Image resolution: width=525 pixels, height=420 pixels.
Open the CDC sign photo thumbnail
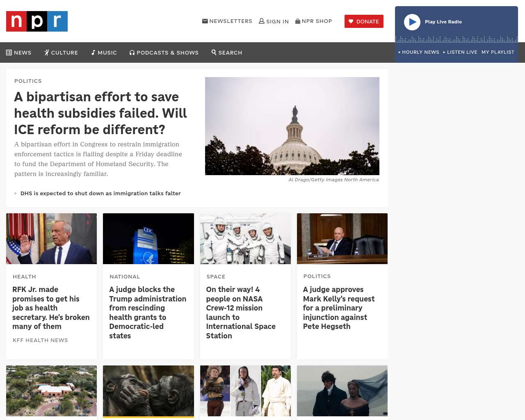(148, 239)
